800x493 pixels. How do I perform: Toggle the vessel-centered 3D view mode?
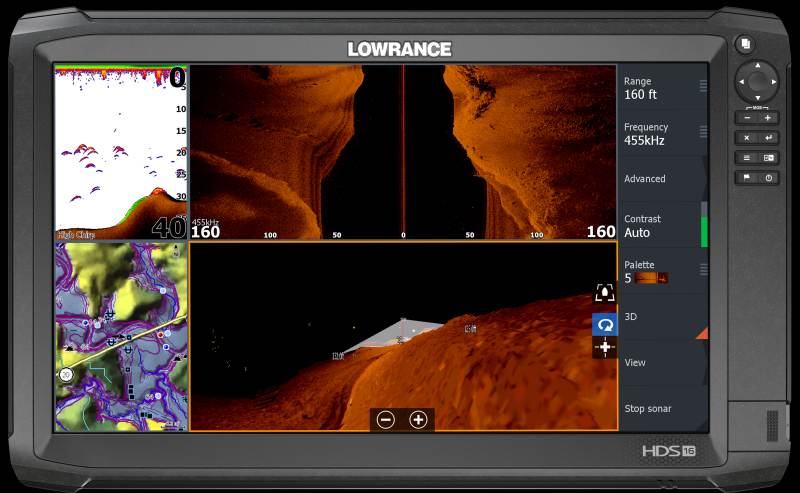(x=605, y=293)
